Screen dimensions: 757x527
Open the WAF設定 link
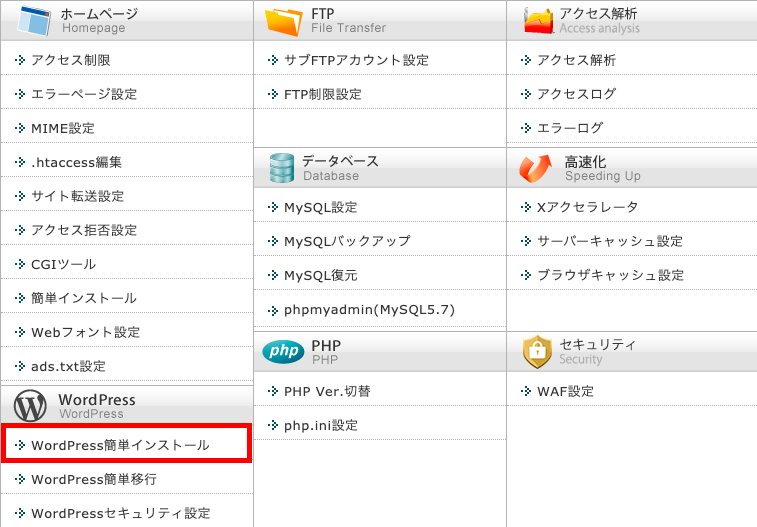(565, 391)
